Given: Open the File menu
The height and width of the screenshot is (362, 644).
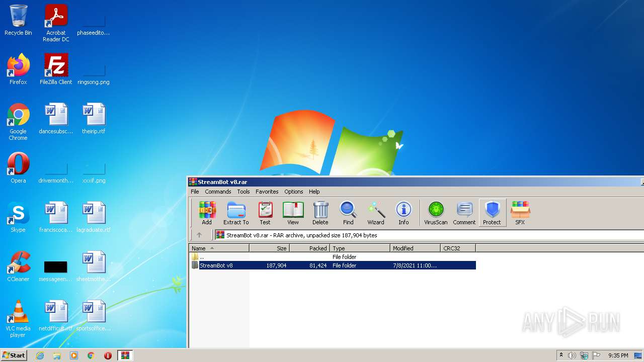Looking at the screenshot, I should click(195, 192).
